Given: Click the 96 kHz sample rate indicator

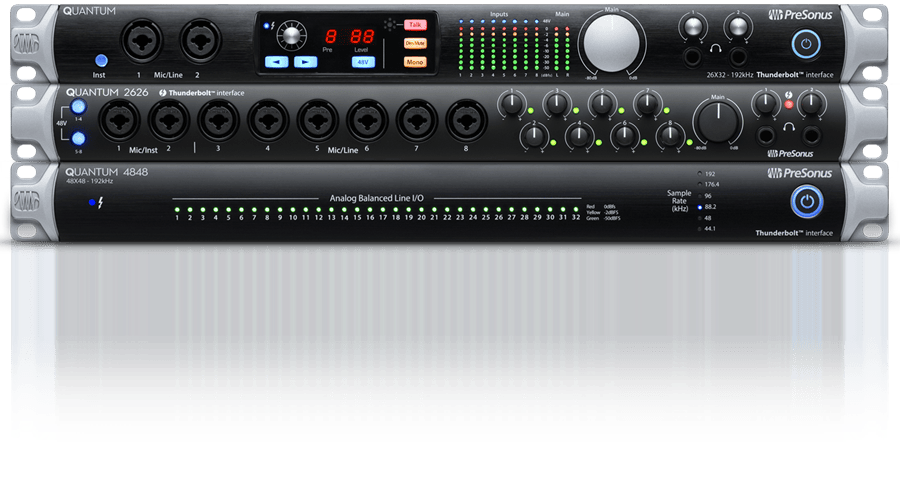Looking at the screenshot, I should pyautogui.click(x=700, y=196).
